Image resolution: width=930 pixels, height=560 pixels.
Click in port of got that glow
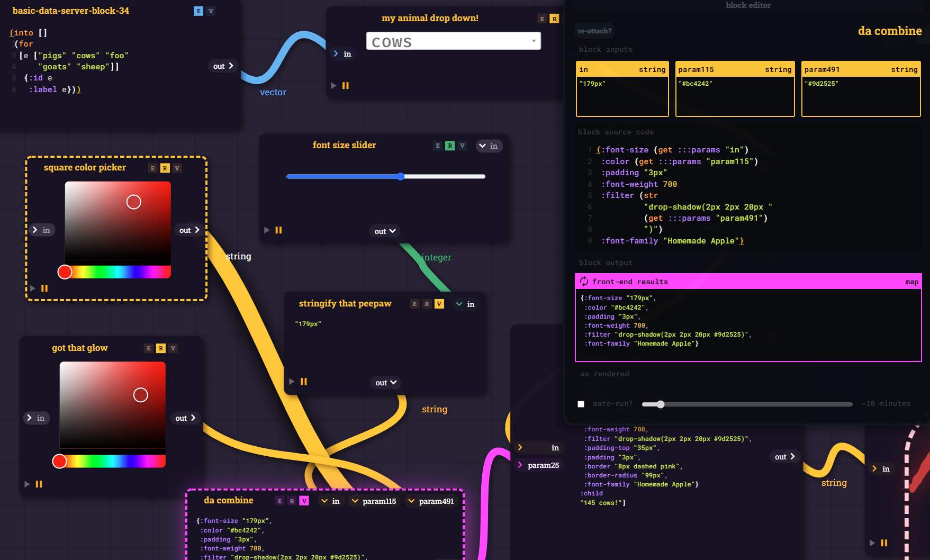click(37, 418)
